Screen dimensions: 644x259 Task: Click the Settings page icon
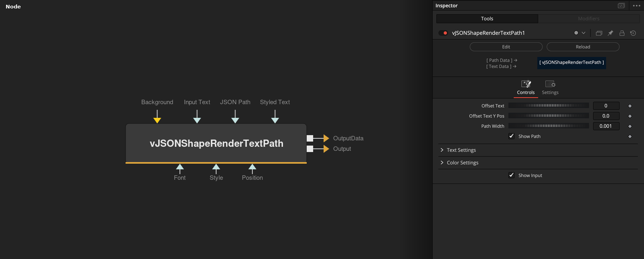pyautogui.click(x=550, y=84)
